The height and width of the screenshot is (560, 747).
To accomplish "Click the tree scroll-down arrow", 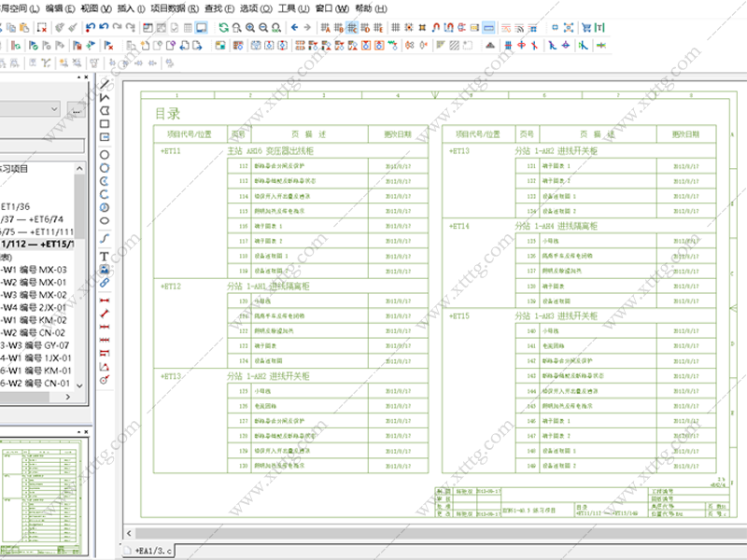I will coord(79,385).
